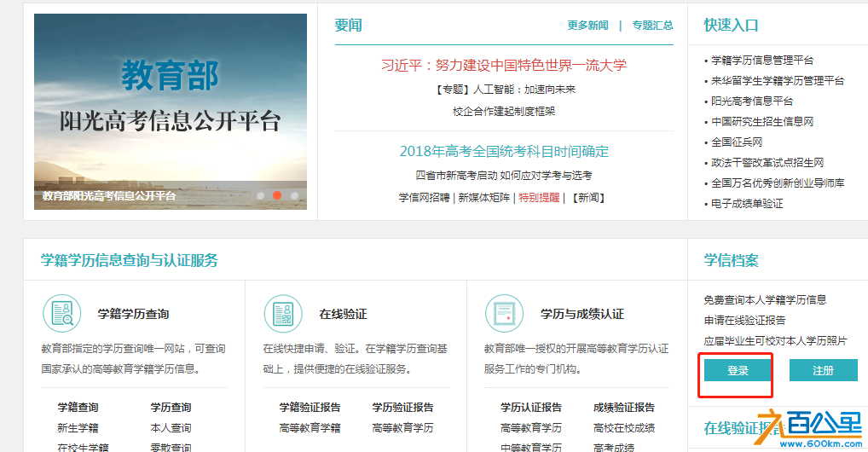Select the third carousel dot on banner
This screenshot has height=452, width=868.
(294, 195)
